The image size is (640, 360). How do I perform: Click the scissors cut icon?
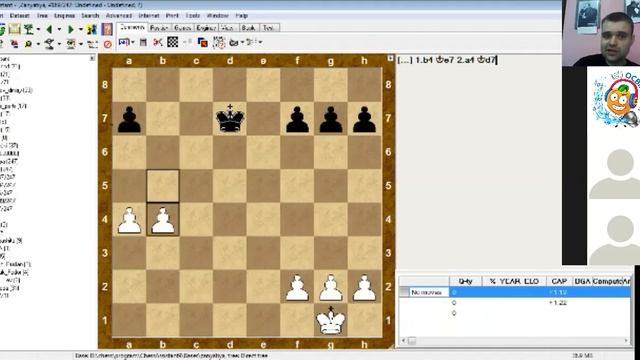pyautogui.click(x=158, y=42)
